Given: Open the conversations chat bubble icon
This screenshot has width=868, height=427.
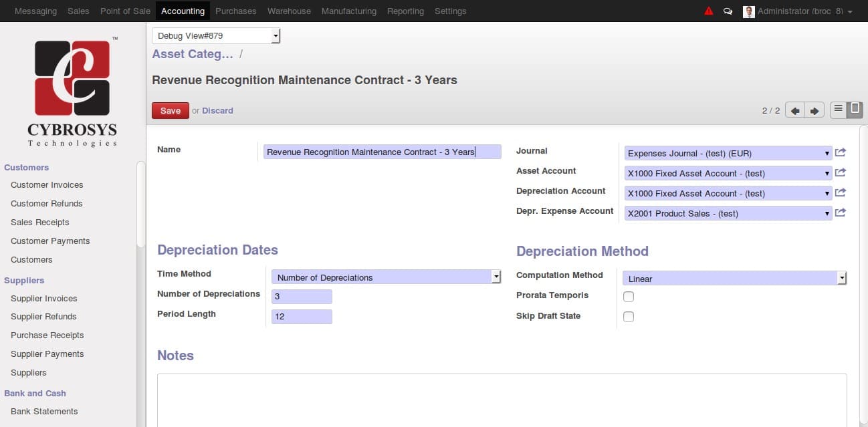Looking at the screenshot, I should click(728, 11).
